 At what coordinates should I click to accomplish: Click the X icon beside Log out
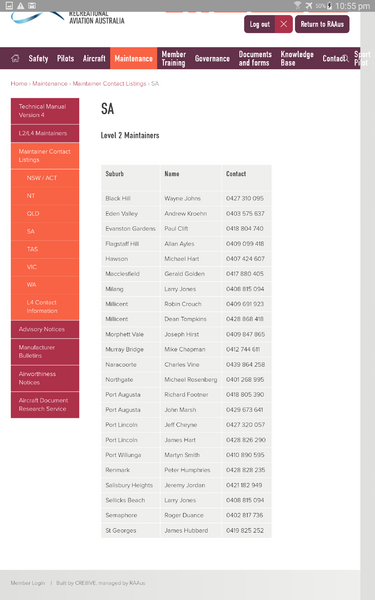pos(284,24)
